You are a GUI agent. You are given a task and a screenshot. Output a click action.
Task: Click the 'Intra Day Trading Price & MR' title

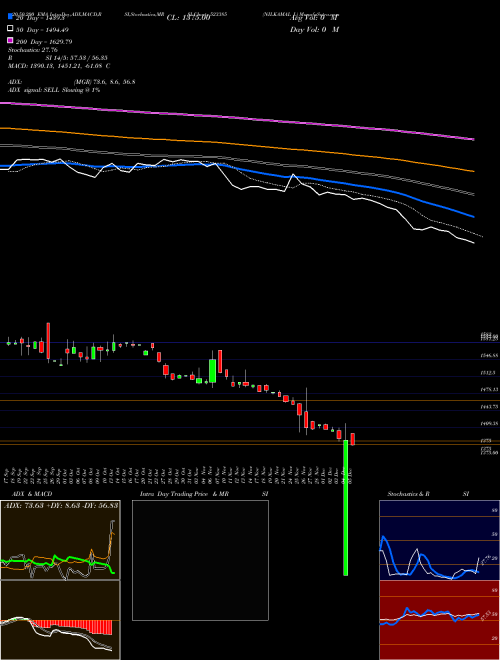[184, 494]
